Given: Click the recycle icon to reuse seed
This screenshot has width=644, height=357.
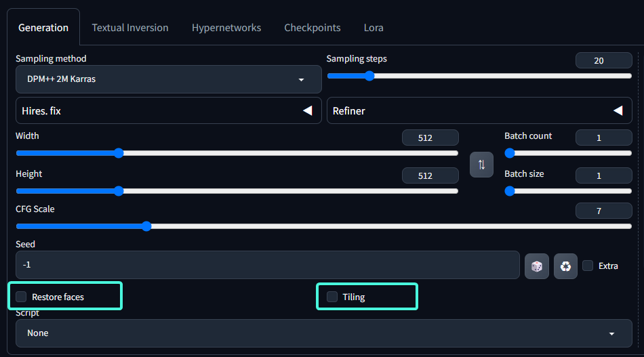Looking at the screenshot, I should coord(566,266).
